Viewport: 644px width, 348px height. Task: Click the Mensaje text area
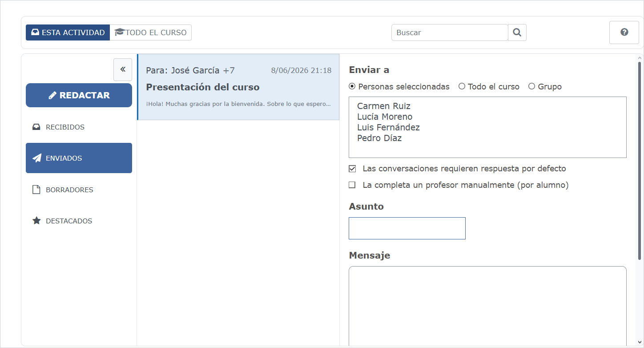click(487, 306)
